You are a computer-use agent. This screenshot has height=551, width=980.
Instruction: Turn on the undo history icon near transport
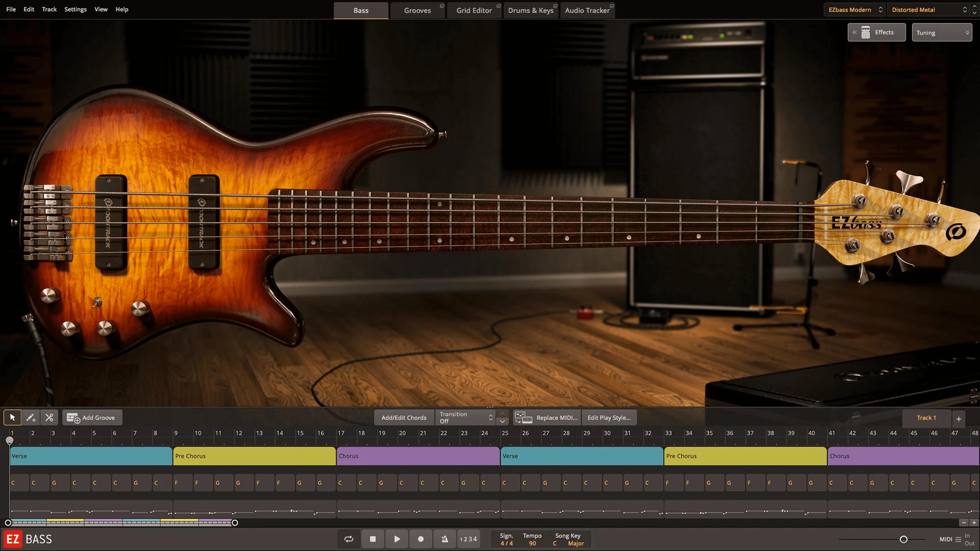(444, 538)
